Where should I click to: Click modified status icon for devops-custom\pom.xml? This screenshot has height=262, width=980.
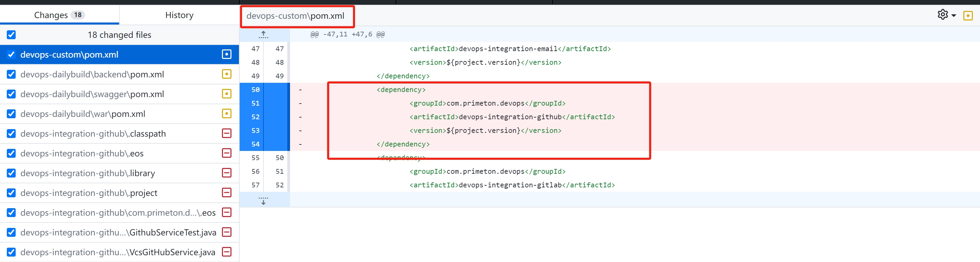(x=226, y=55)
